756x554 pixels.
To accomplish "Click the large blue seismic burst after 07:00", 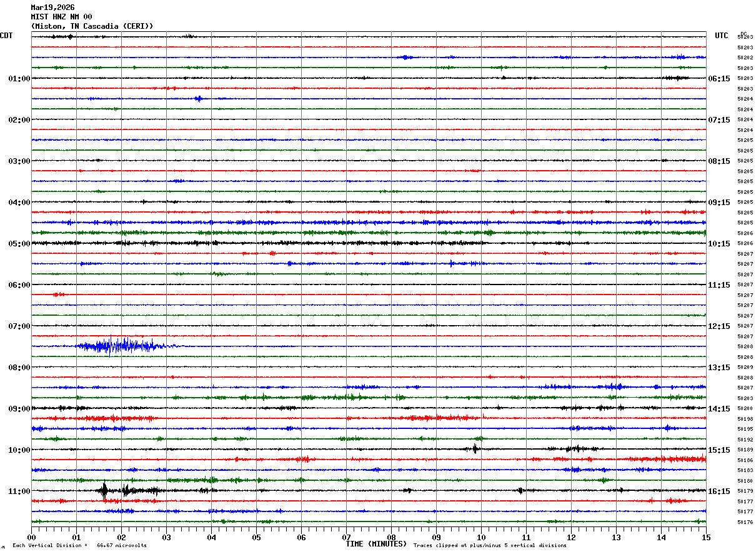I will (122, 346).
